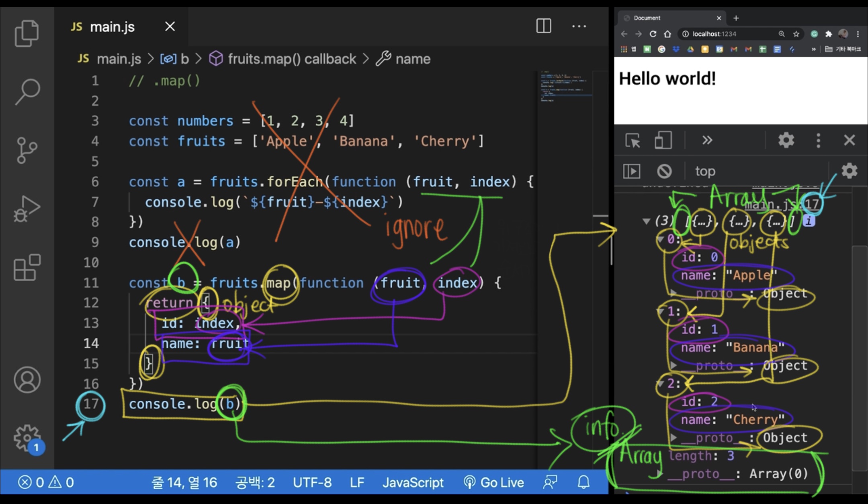Image resolution: width=868 pixels, height=504 pixels.
Task: Click the Accounts person icon
Action: (27, 380)
